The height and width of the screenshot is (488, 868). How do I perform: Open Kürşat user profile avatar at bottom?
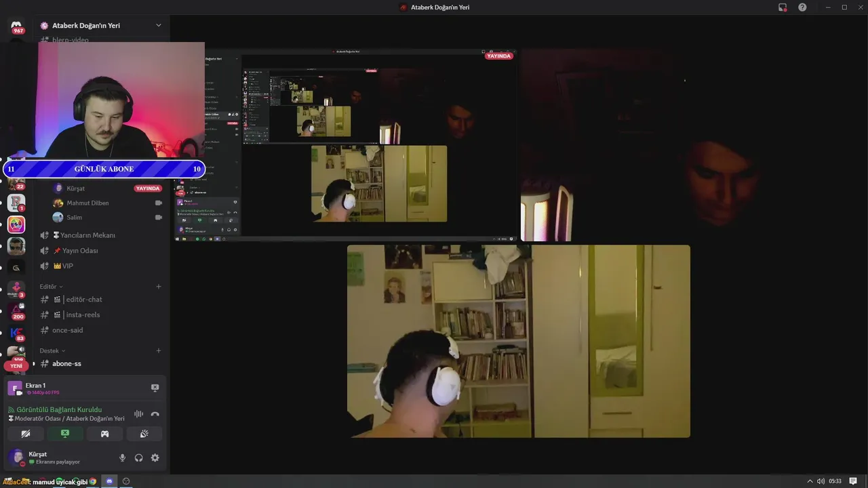coord(16,457)
